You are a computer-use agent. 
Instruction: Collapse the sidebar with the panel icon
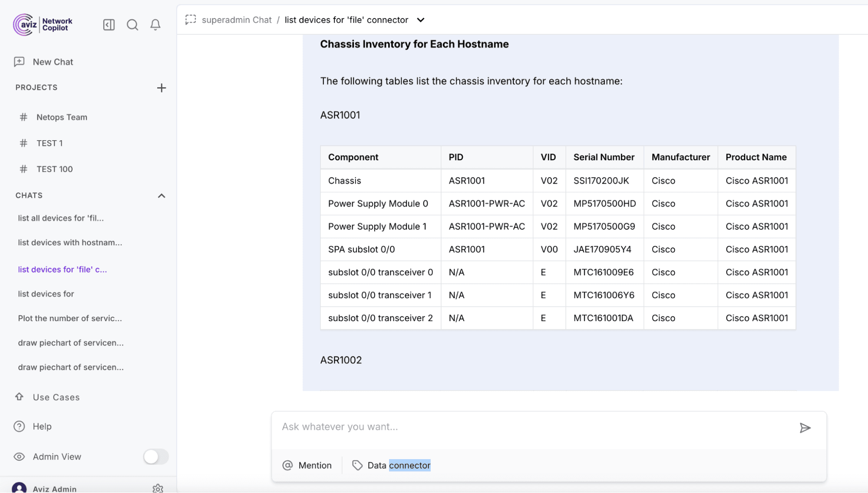(109, 25)
